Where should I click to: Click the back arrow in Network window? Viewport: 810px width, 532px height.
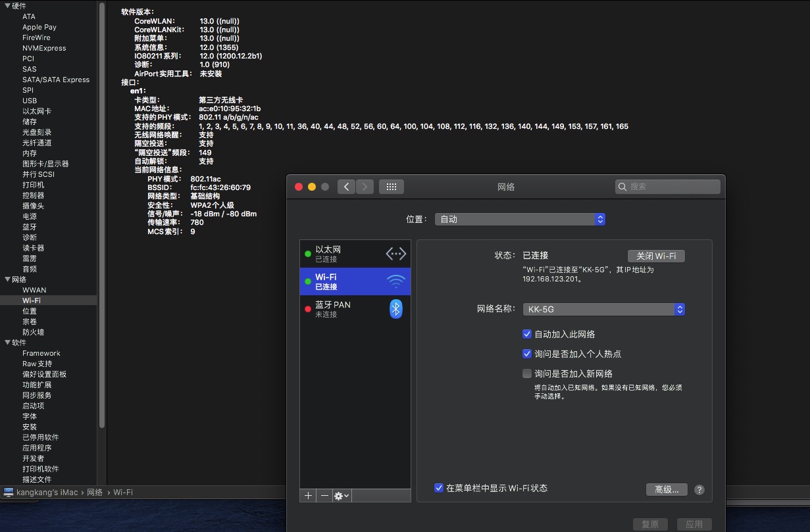[x=347, y=187]
